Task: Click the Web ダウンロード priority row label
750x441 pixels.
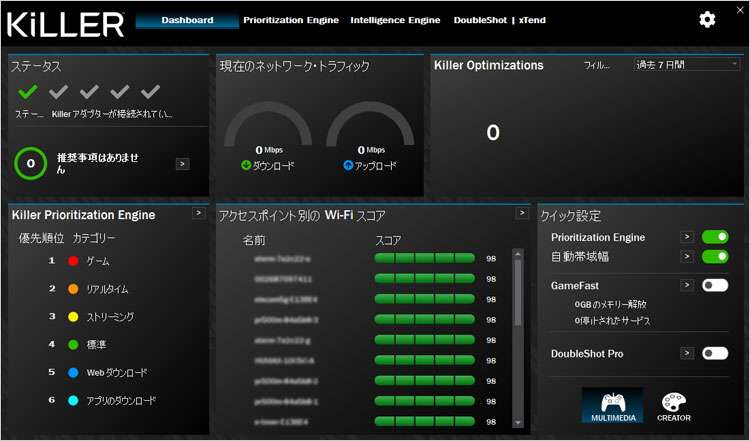Action: pos(117,373)
